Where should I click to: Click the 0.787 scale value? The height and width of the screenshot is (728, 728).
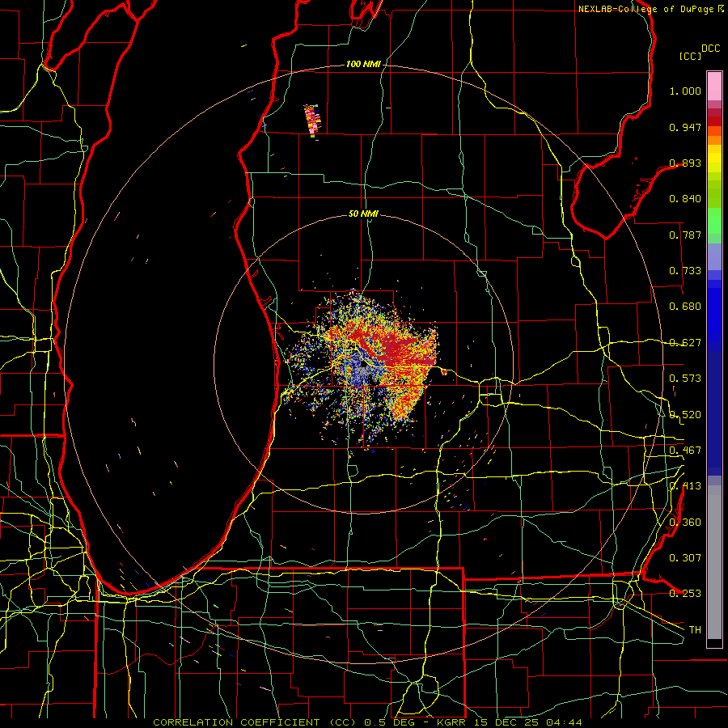coord(685,235)
